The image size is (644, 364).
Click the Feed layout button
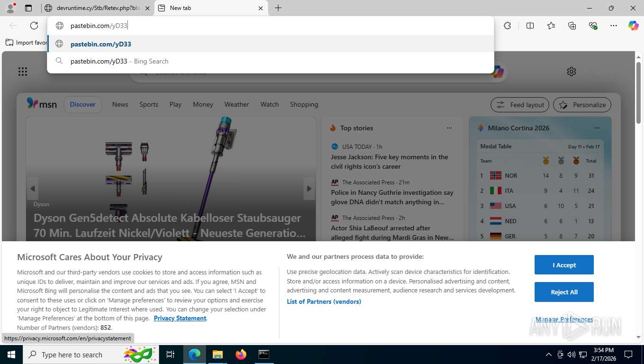tap(520, 105)
